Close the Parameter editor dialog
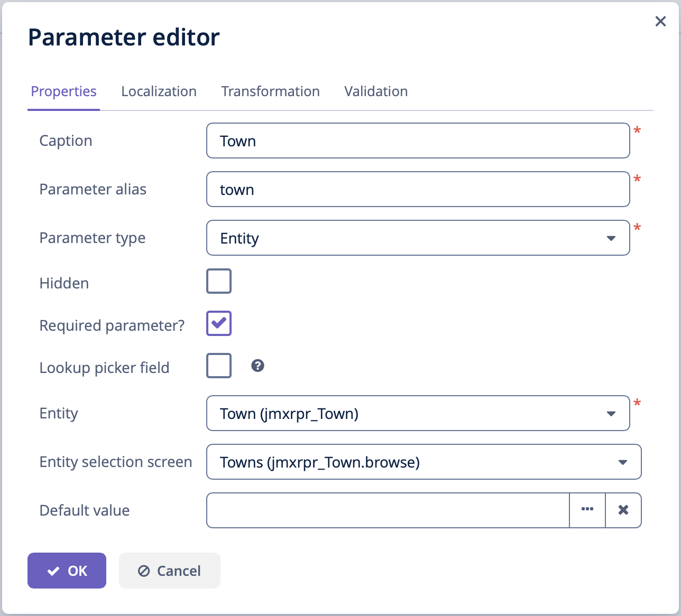The image size is (681, 616). [x=660, y=21]
